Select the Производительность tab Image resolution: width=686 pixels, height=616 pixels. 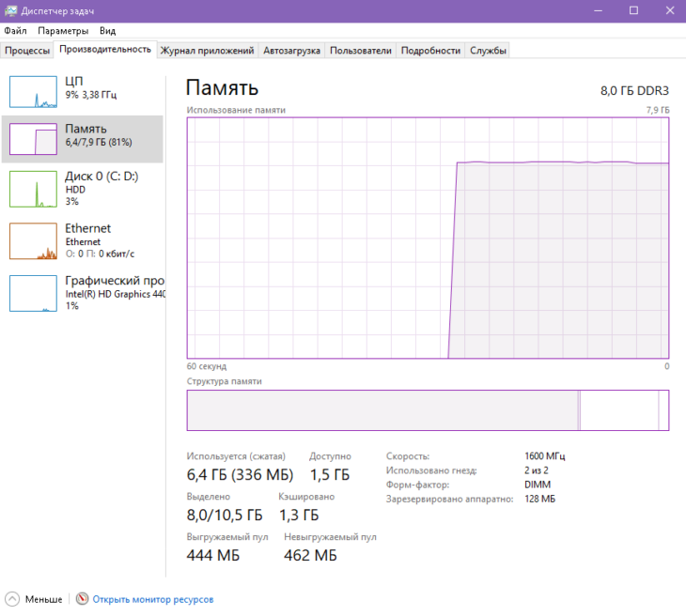(x=105, y=50)
